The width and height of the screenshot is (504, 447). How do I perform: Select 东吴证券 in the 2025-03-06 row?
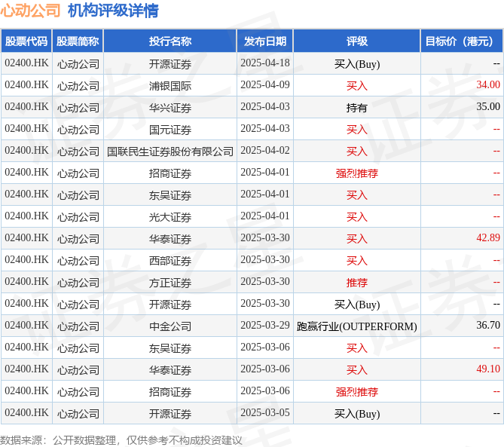170,348
